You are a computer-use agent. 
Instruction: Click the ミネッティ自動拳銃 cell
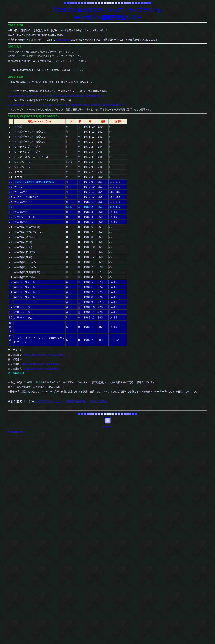click(39, 197)
